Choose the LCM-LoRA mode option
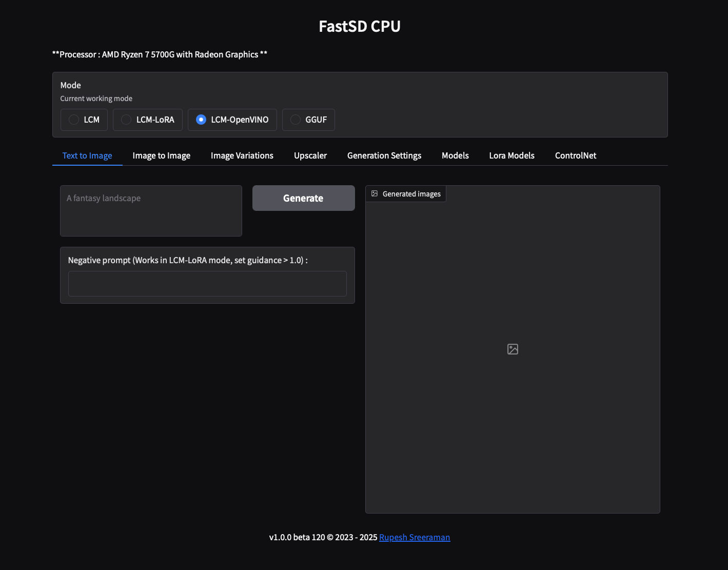Viewport: 728px width, 570px height. pyautogui.click(x=126, y=120)
